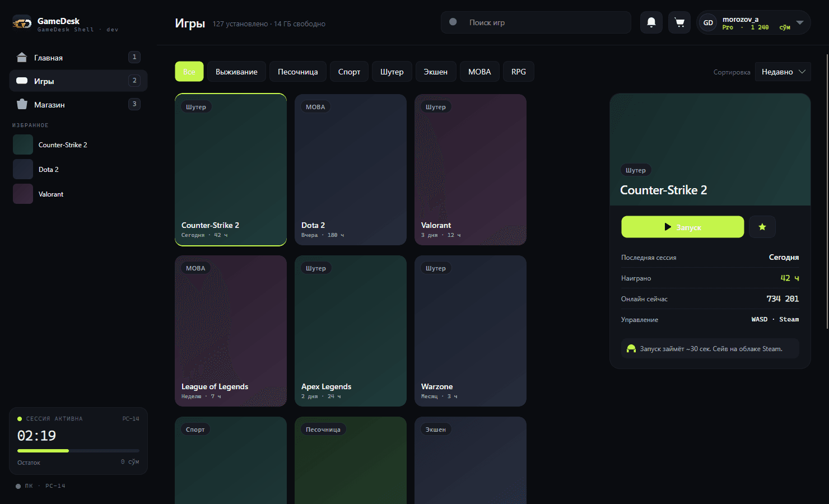Click the GD user avatar
The width and height of the screenshot is (829, 504).
tap(708, 23)
